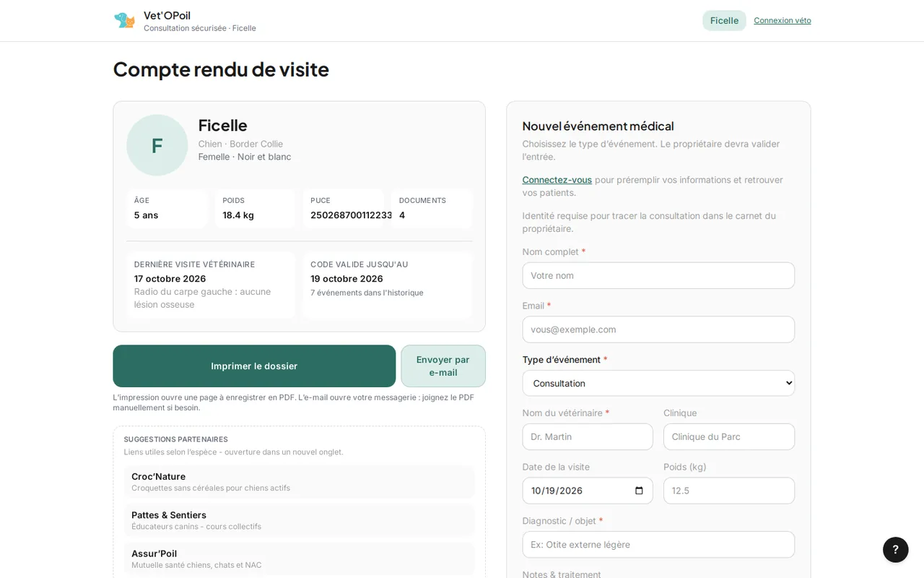This screenshot has width=924, height=578.
Task: Focus the Nom complet input field
Action: (x=658, y=275)
